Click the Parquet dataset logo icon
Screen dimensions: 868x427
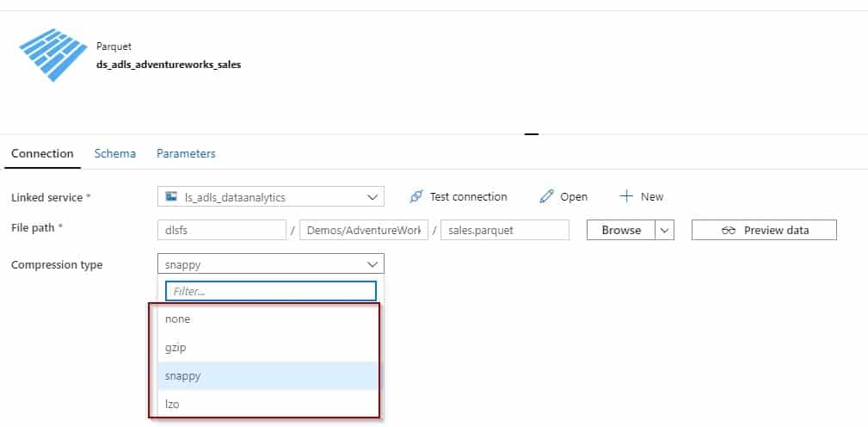coord(53,54)
